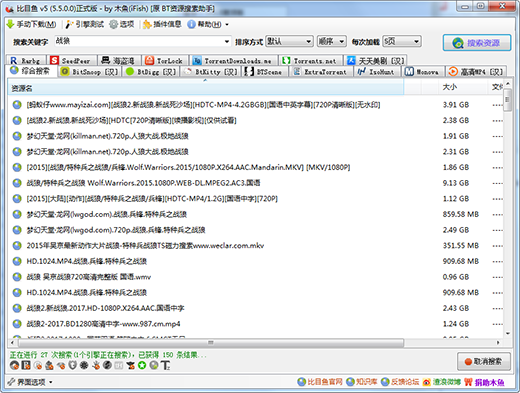Viewport: 520px width, 393px height.
Task: Open the 比目鱼官网 official website link
Action: pos(320,382)
